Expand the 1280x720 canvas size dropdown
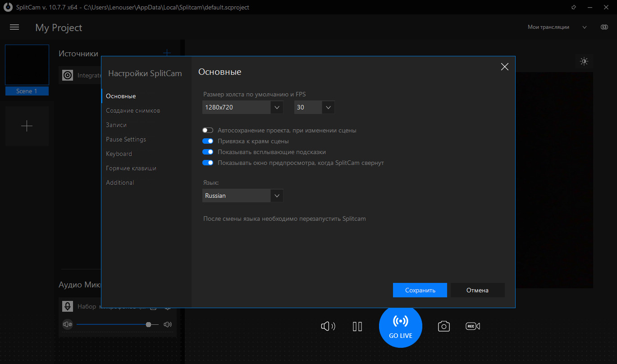The height and width of the screenshot is (364, 617). pyautogui.click(x=242, y=107)
